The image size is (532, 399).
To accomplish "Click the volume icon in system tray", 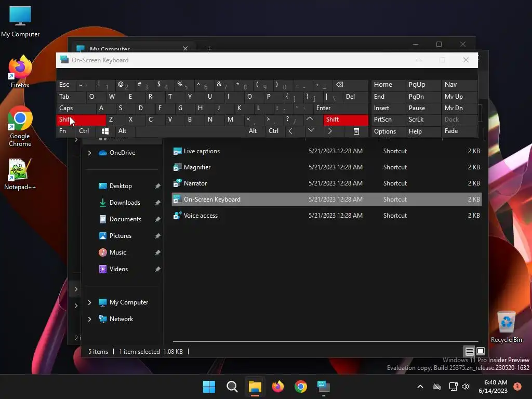I will pos(465,387).
